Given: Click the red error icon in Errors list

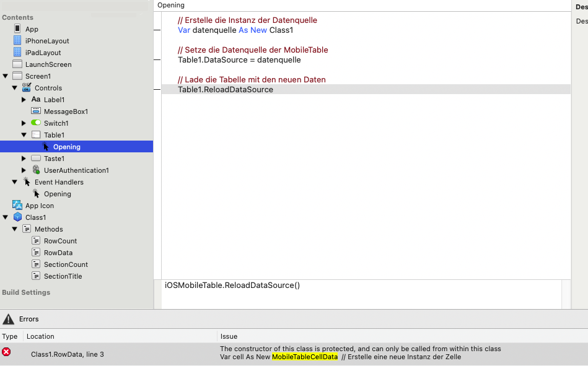Looking at the screenshot, I should click(6, 352).
